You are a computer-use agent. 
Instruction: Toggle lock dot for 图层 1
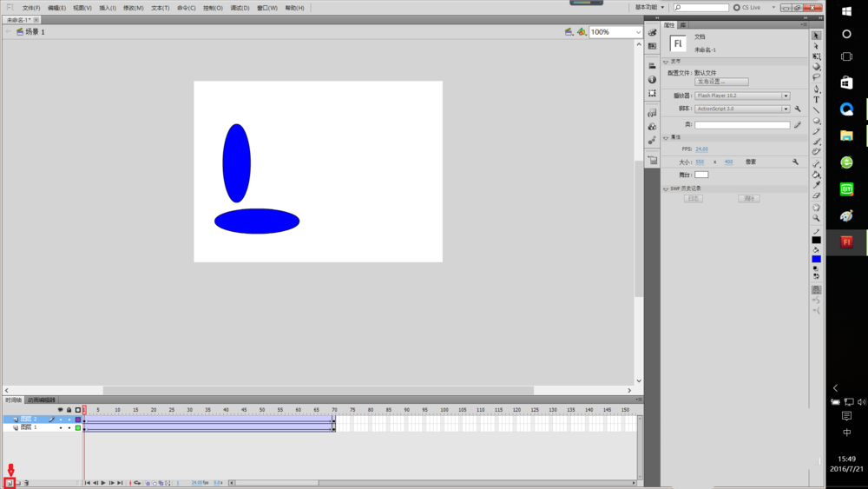point(69,427)
